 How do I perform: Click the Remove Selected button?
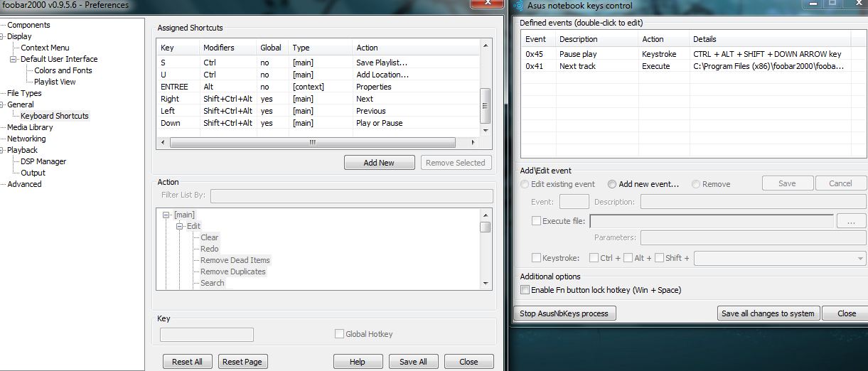click(x=455, y=163)
